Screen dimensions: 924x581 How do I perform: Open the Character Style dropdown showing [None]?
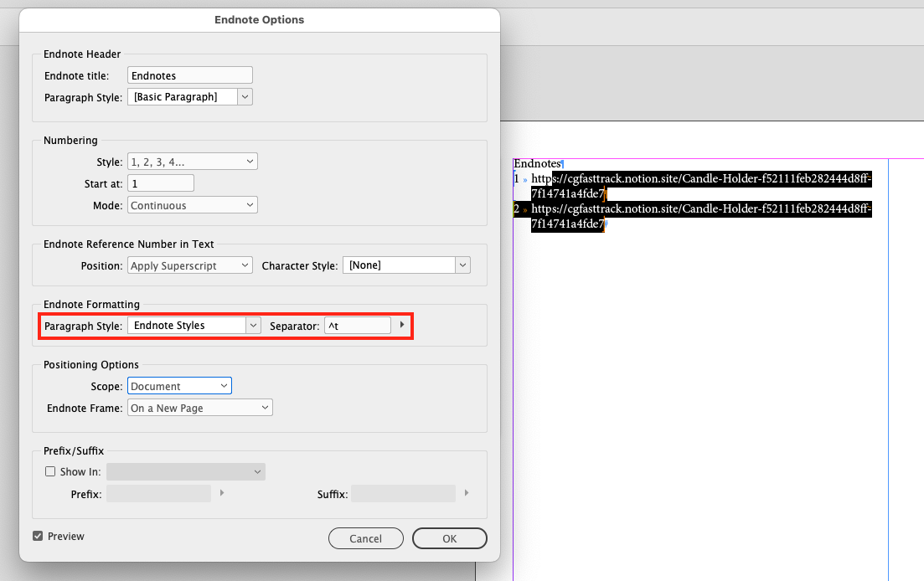click(462, 265)
